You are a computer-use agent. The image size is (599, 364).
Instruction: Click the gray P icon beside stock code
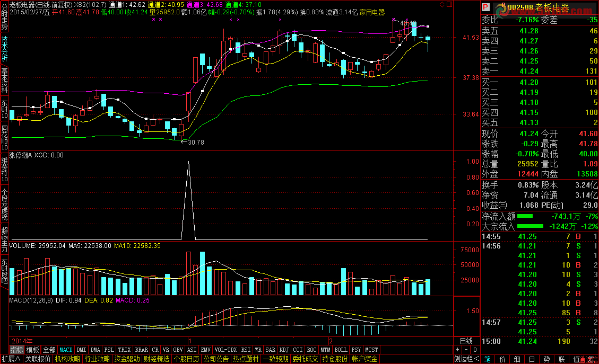pyautogui.click(x=485, y=7)
